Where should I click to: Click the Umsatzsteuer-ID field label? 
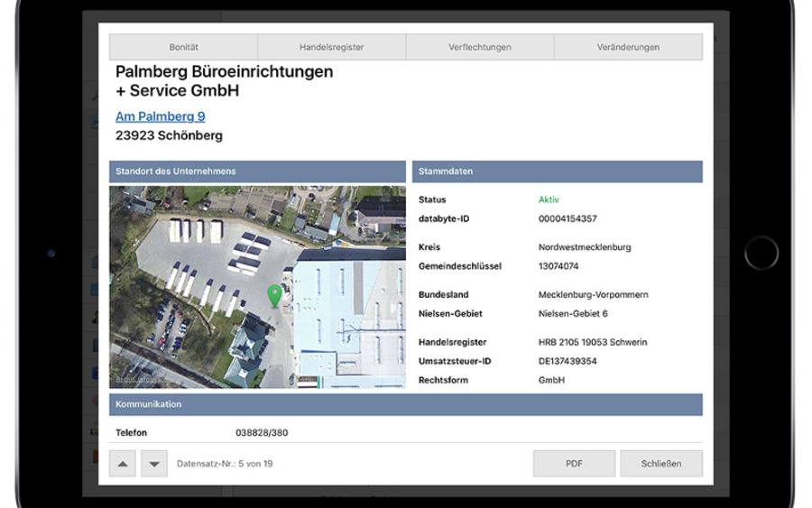point(455,362)
